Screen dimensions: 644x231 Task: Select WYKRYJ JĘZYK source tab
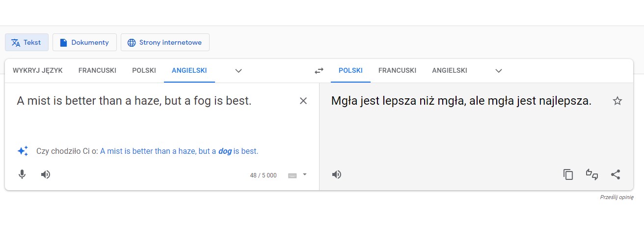click(x=38, y=70)
